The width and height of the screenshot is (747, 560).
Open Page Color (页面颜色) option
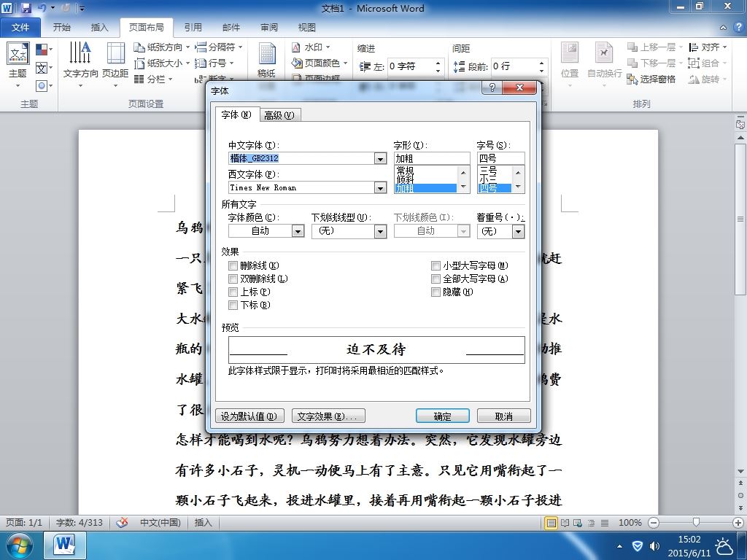pyautogui.click(x=320, y=63)
